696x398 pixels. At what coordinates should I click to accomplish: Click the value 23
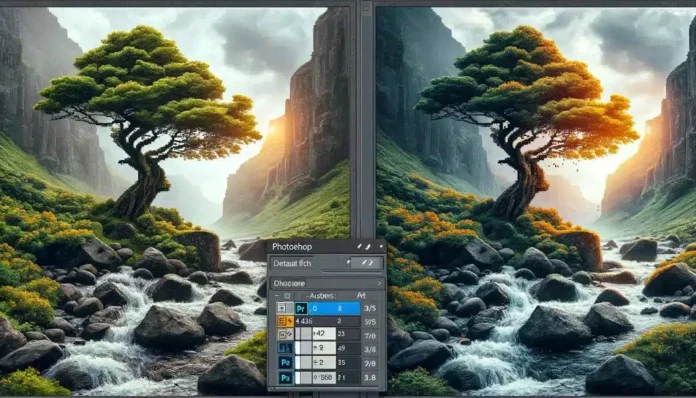pyautogui.click(x=341, y=334)
